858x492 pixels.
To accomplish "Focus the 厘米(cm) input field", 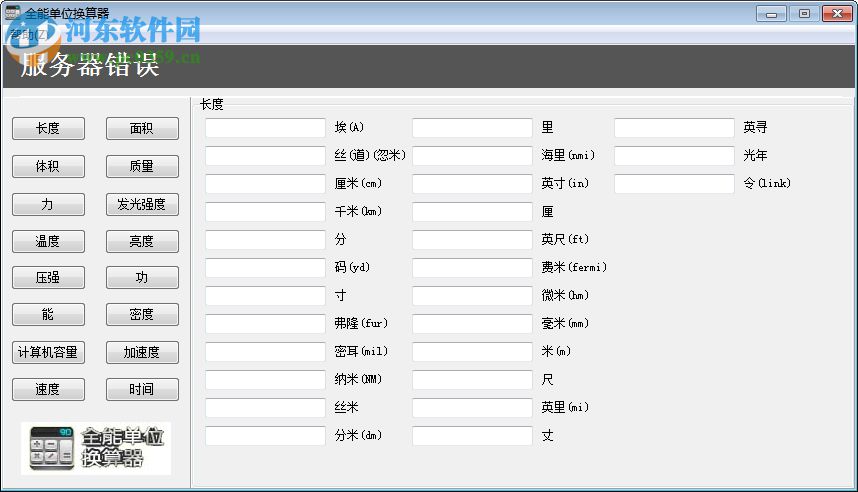I will (x=265, y=183).
